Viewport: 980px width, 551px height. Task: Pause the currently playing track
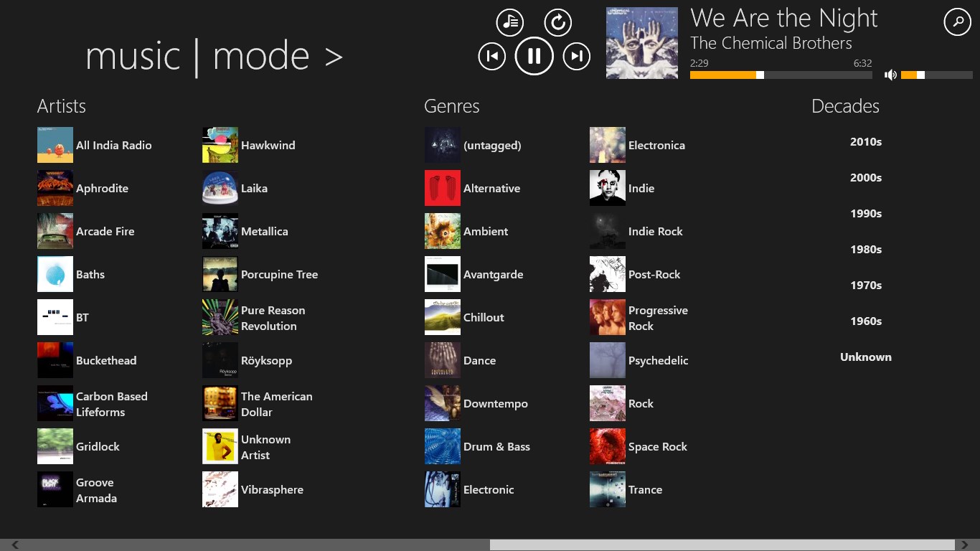tap(534, 56)
